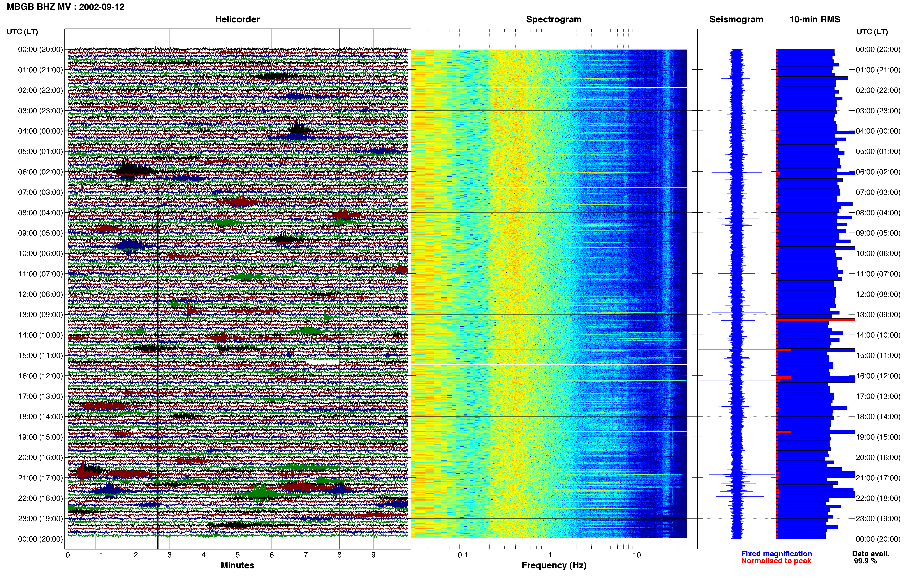
Task: Click left time label 09:00 (05:00)
Action: [41, 233]
